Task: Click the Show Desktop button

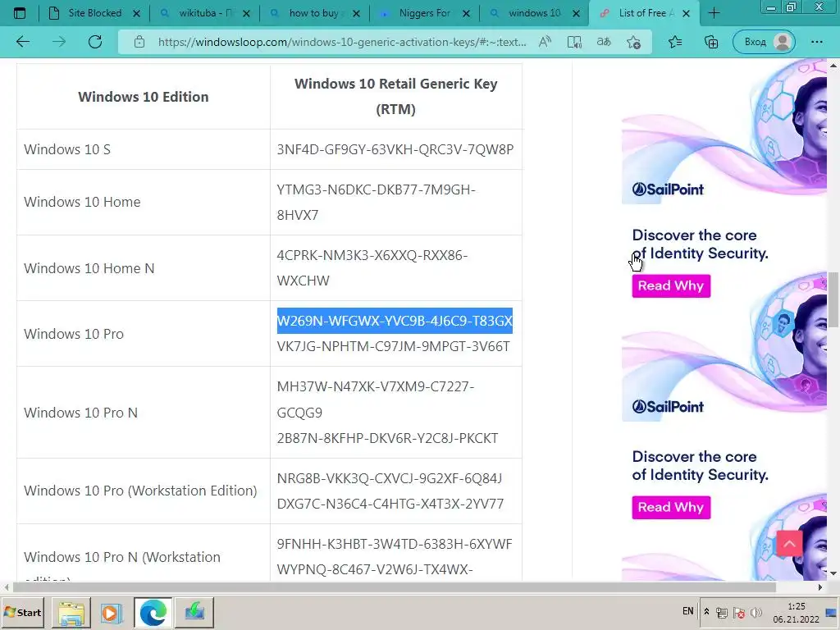Action: 832,613
